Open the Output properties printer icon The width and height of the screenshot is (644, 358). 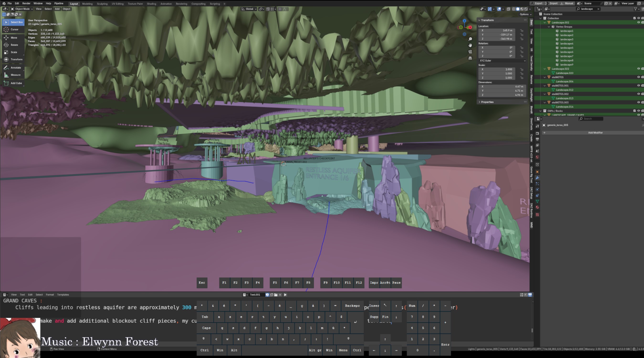tap(537, 139)
